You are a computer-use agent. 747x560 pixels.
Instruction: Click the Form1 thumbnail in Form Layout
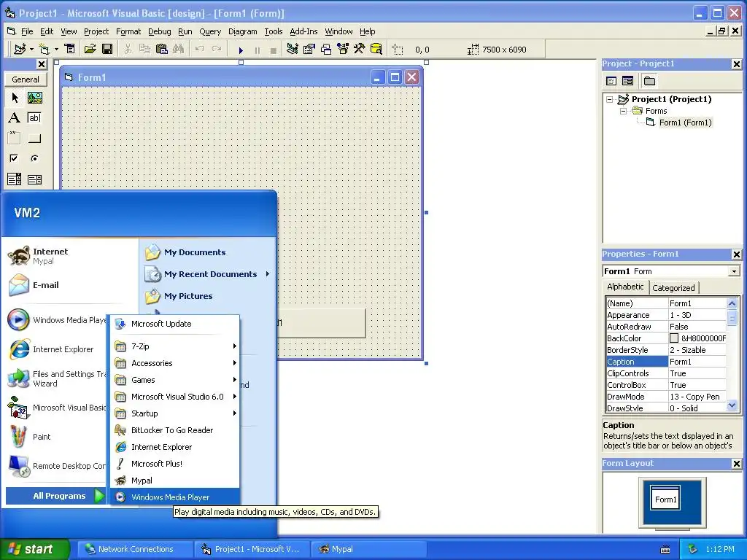(x=665, y=499)
